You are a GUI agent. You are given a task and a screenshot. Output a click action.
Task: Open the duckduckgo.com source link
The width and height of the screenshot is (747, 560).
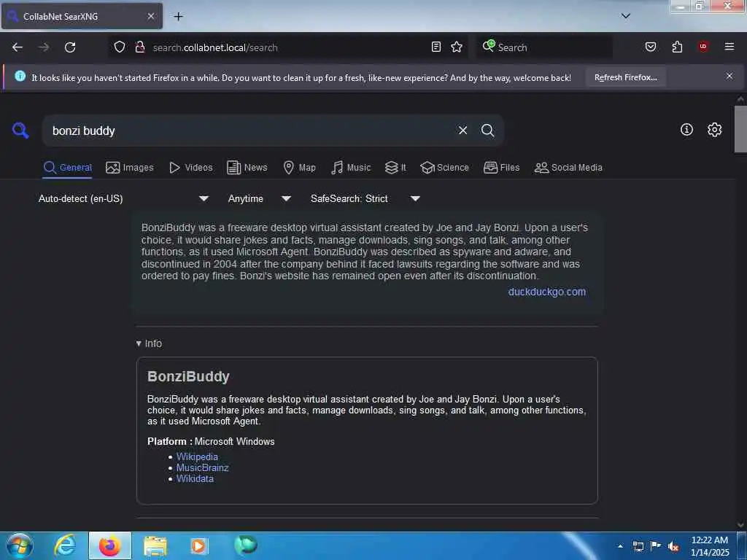click(x=547, y=292)
